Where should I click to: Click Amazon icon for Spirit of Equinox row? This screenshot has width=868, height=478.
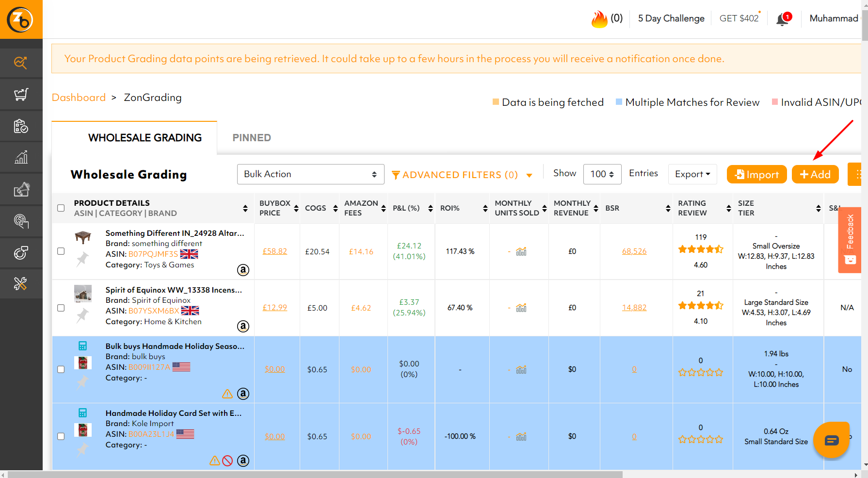click(243, 326)
